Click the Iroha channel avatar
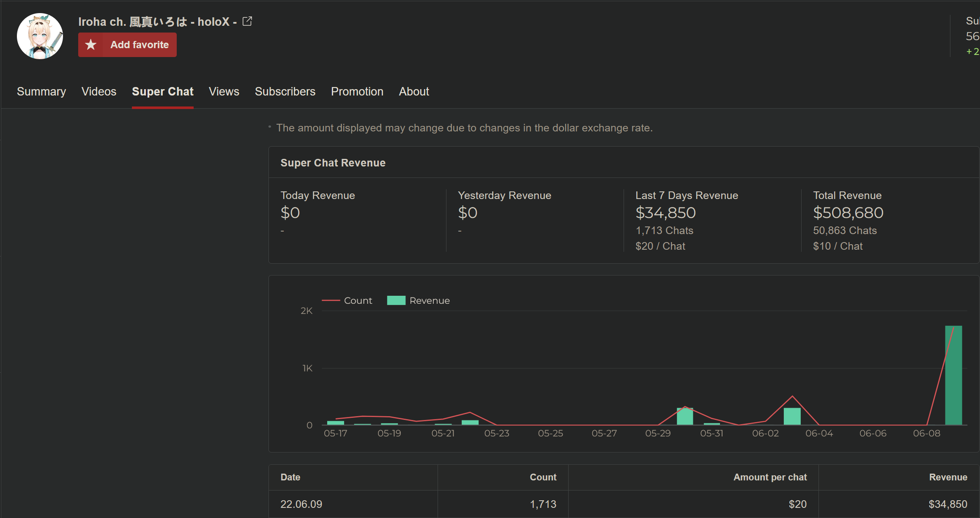 tap(40, 36)
